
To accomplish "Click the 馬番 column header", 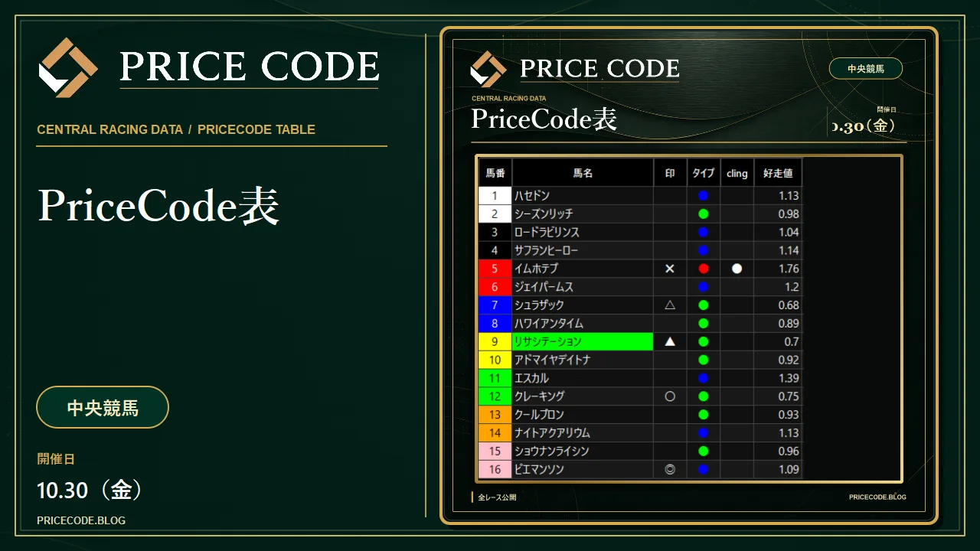I will (495, 174).
